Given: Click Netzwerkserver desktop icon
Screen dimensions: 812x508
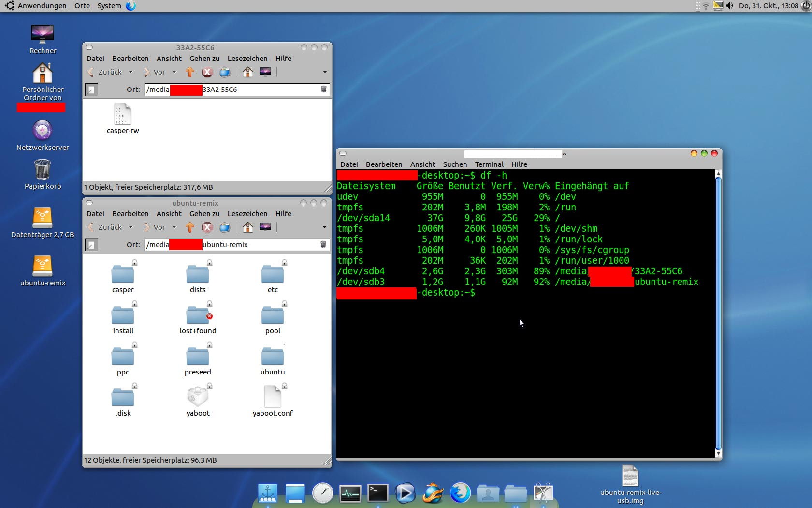Looking at the screenshot, I should (43, 136).
